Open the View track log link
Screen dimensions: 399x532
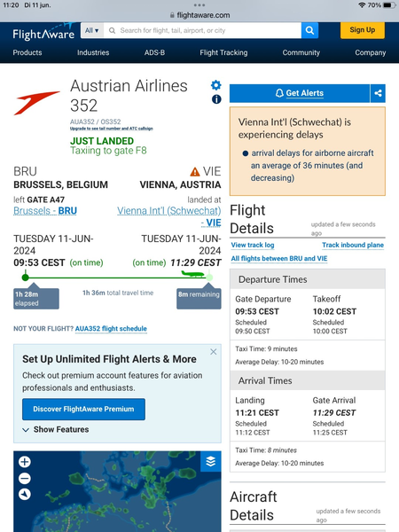[x=253, y=245]
